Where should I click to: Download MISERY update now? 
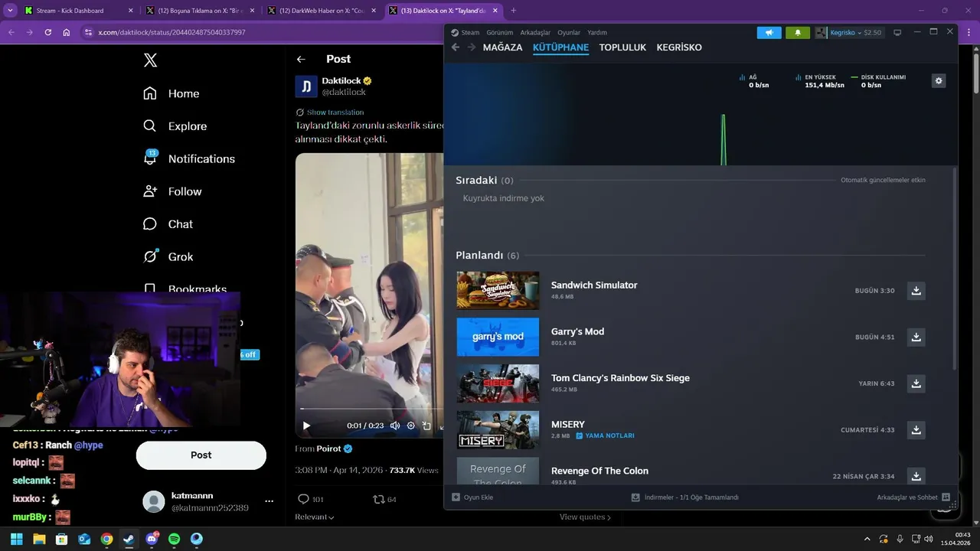coord(916,430)
